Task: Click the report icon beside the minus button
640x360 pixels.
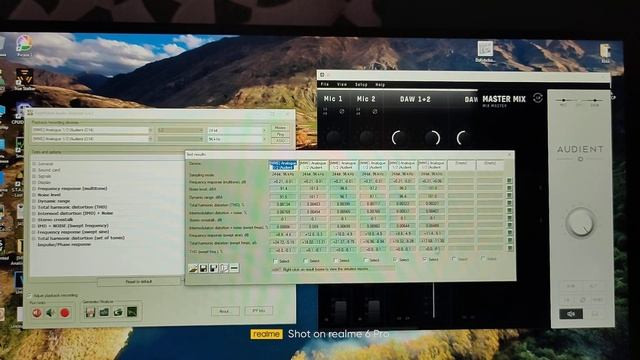Action: [x=224, y=268]
